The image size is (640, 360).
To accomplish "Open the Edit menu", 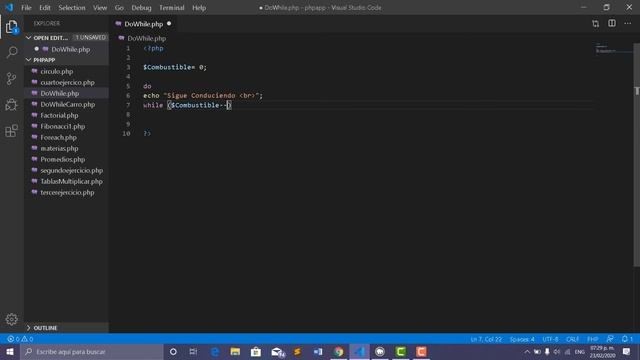I will (45, 8).
